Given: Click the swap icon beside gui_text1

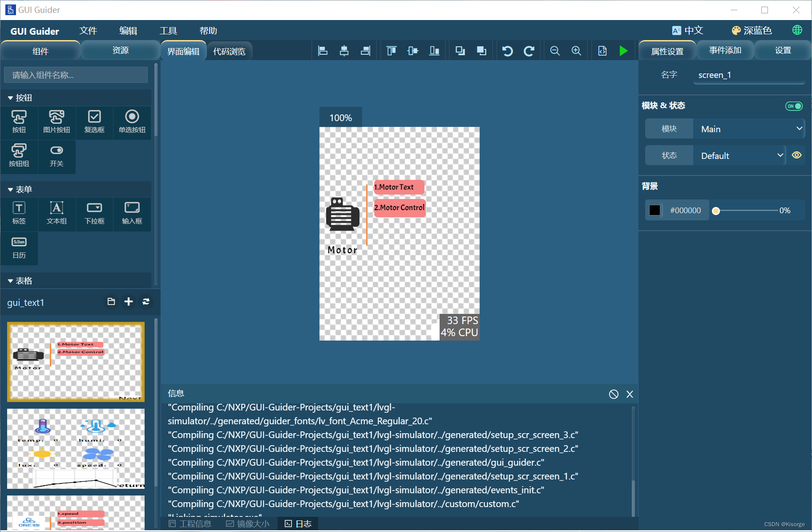Looking at the screenshot, I should click(x=146, y=302).
